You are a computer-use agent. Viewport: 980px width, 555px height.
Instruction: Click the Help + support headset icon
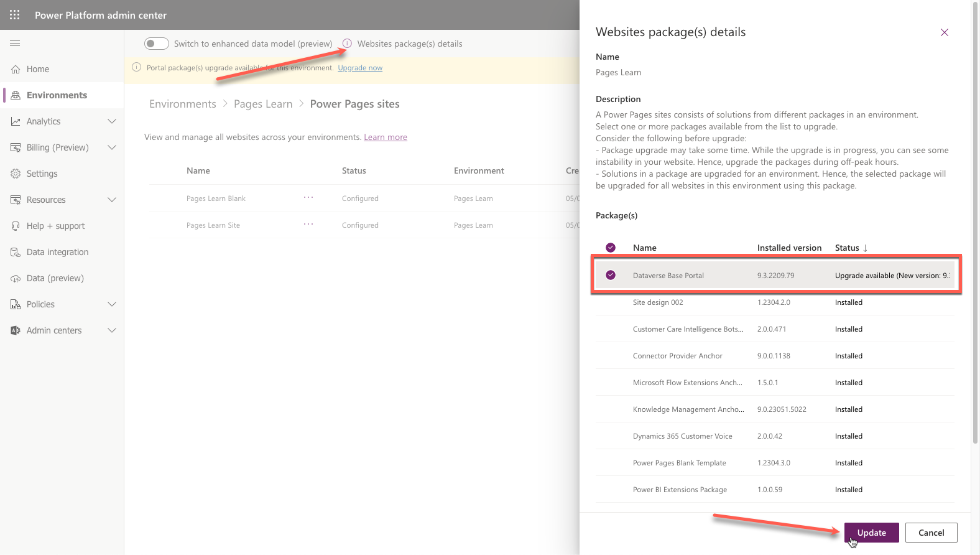tap(16, 226)
